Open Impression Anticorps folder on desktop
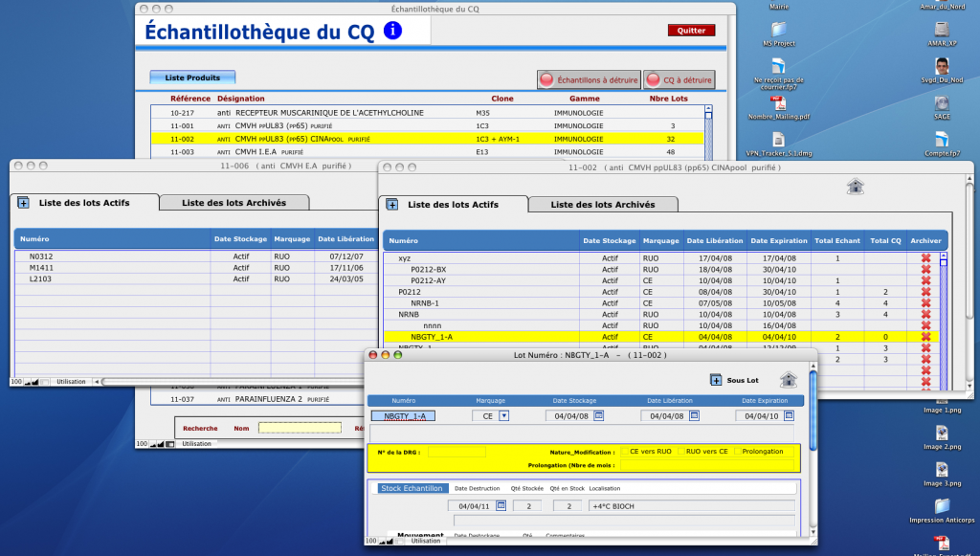980x556 pixels. (942, 510)
